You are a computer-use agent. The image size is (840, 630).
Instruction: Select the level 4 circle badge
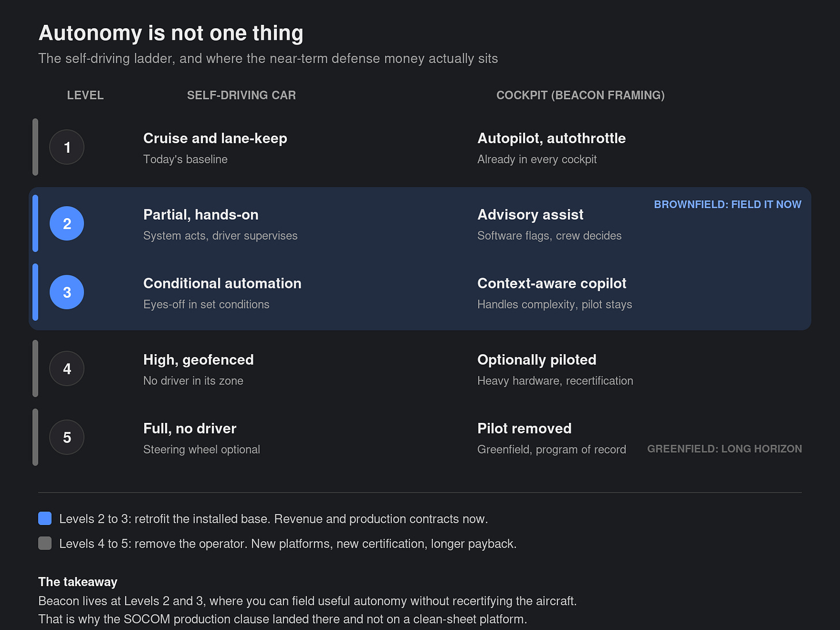click(67, 369)
